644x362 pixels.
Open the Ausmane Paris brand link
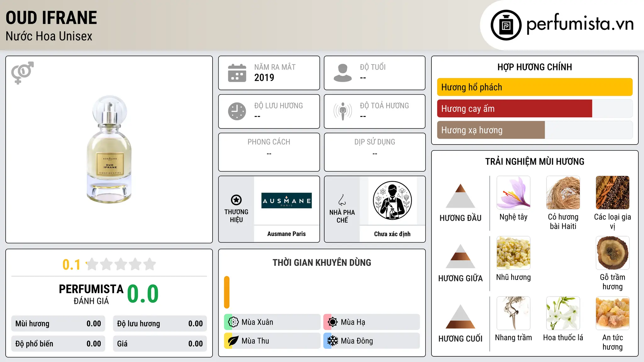(286, 234)
